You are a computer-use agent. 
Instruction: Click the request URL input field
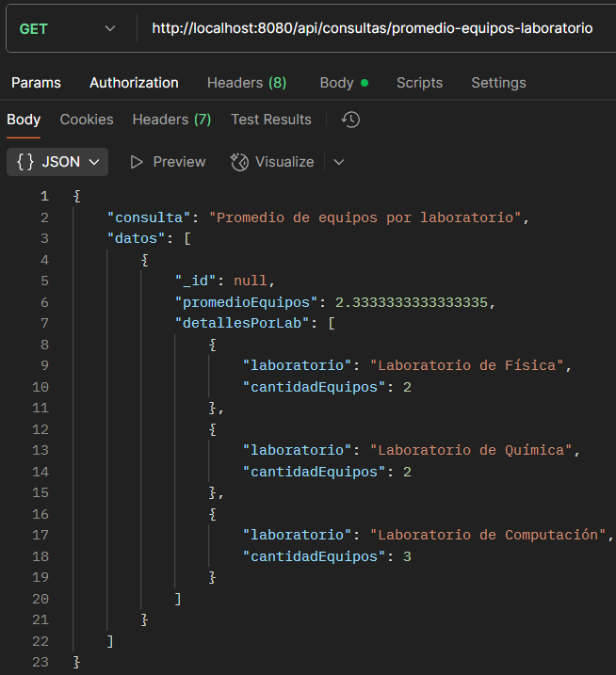[x=372, y=28]
